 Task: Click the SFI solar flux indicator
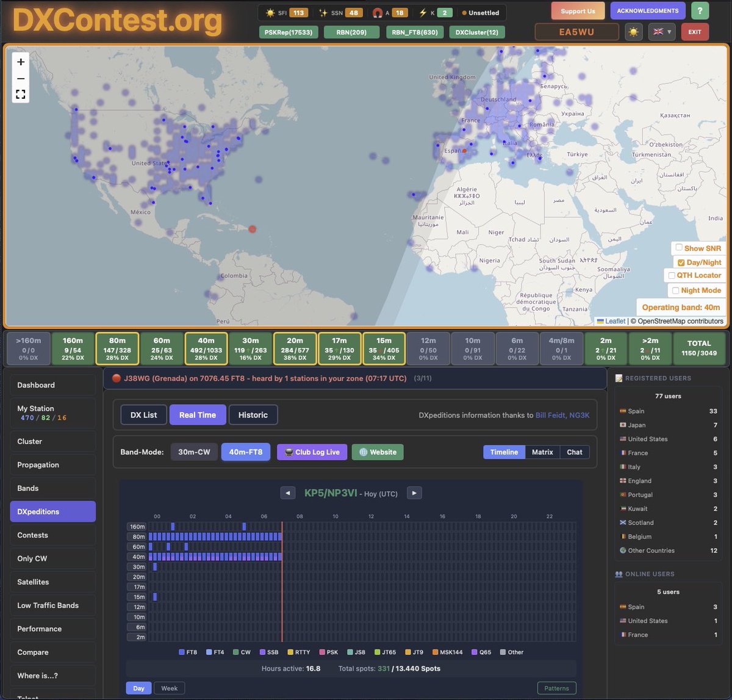pos(285,13)
